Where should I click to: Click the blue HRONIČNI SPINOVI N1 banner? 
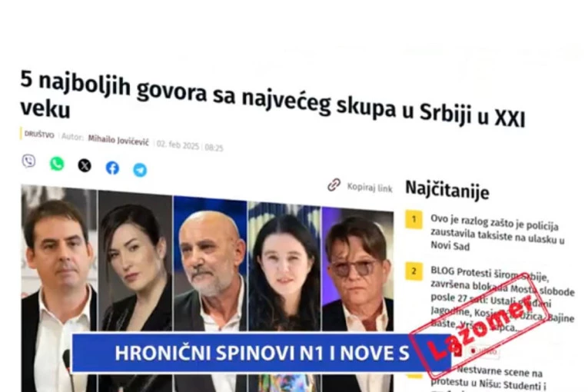[x=261, y=353]
